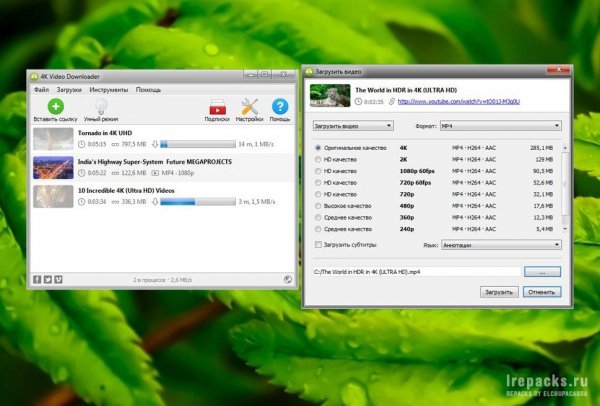Click India's Highway Super-System thumbnail
Image resolution: width=600 pixels, height=406 pixels.
click(x=53, y=168)
